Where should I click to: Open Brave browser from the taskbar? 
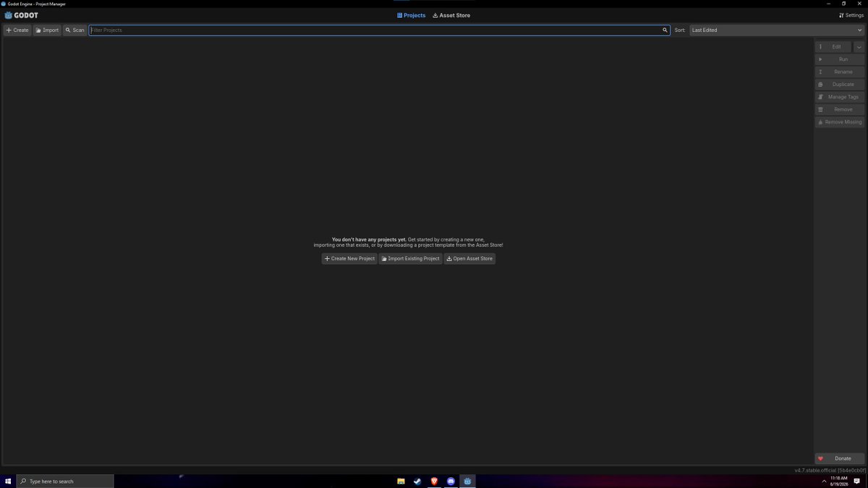(435, 481)
